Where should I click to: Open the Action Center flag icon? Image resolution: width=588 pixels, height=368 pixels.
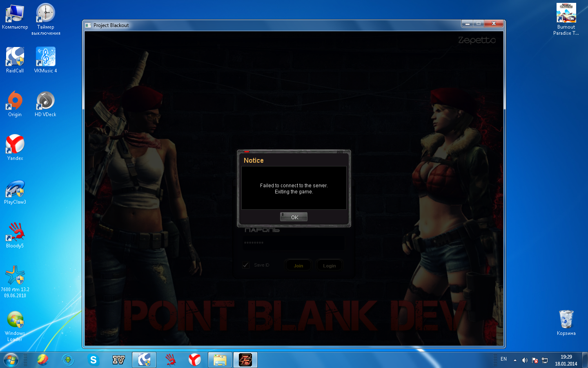[535, 360]
